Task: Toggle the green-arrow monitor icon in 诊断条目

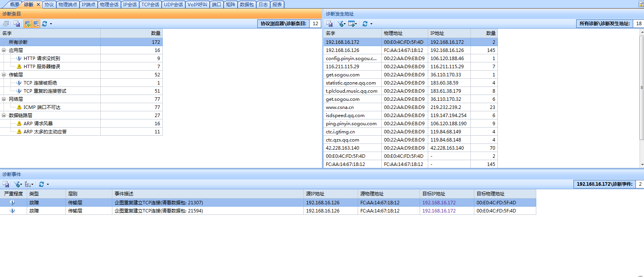Action: click(28, 24)
